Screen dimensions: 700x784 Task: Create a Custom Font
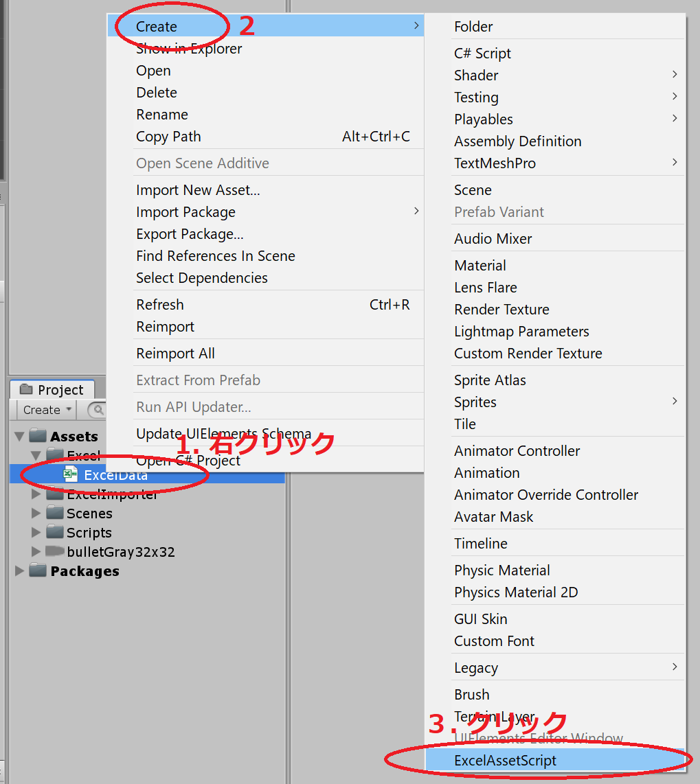point(555,641)
